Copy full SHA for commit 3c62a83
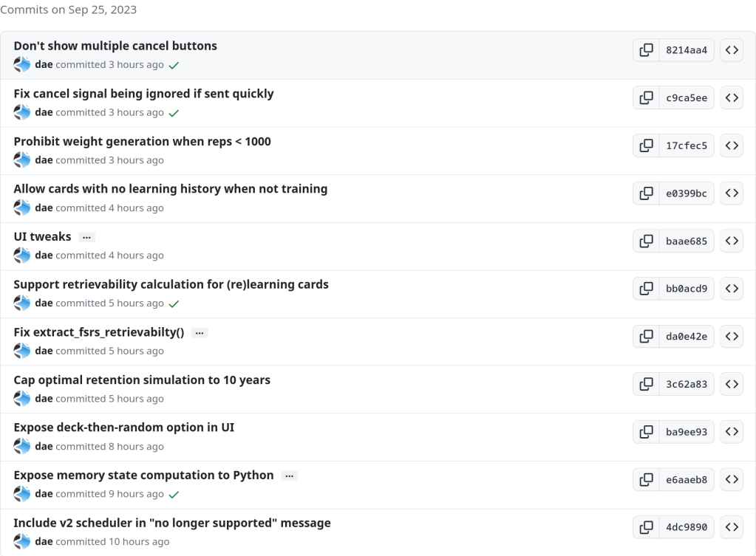This screenshot has width=756, height=556. click(x=647, y=384)
